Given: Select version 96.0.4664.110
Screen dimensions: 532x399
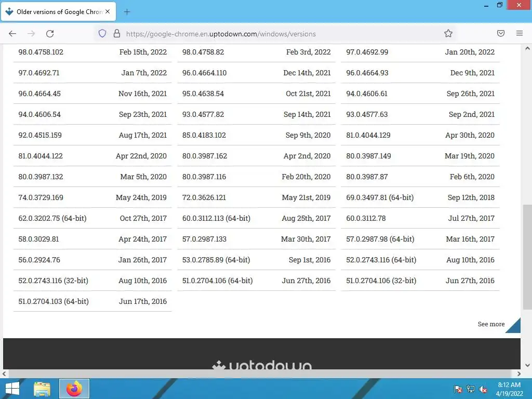Looking at the screenshot, I should [x=256, y=73].
